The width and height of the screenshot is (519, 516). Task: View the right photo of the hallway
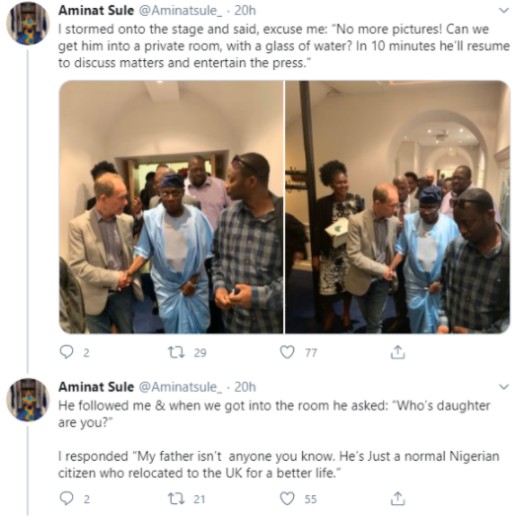398,207
